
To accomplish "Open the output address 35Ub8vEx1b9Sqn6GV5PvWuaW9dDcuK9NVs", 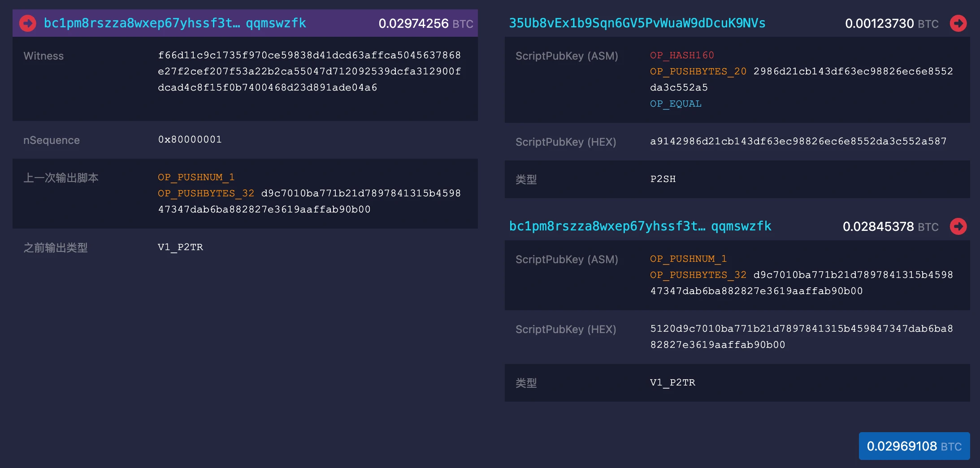I will coord(637,23).
